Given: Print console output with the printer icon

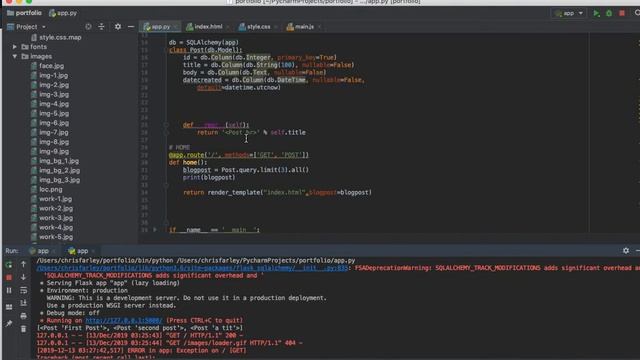Looking at the screenshot, I should [x=23, y=316].
